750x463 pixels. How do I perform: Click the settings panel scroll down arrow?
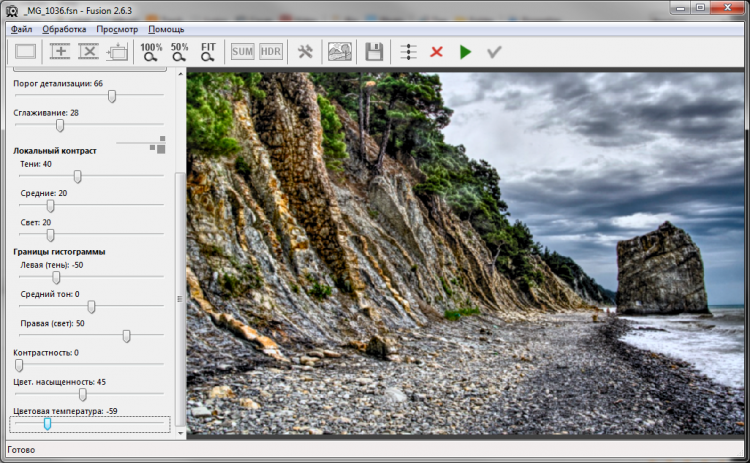[x=180, y=433]
